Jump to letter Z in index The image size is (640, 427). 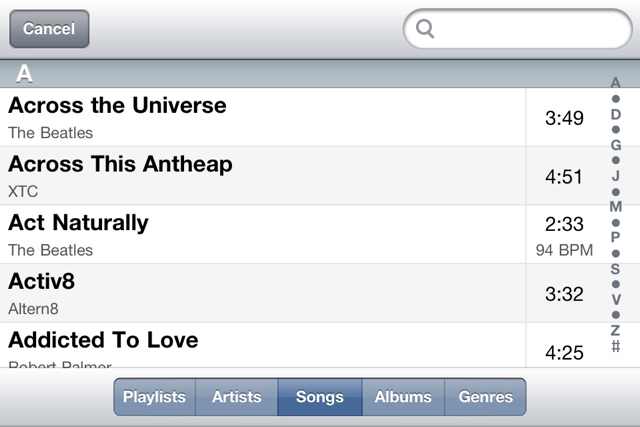[616, 330]
